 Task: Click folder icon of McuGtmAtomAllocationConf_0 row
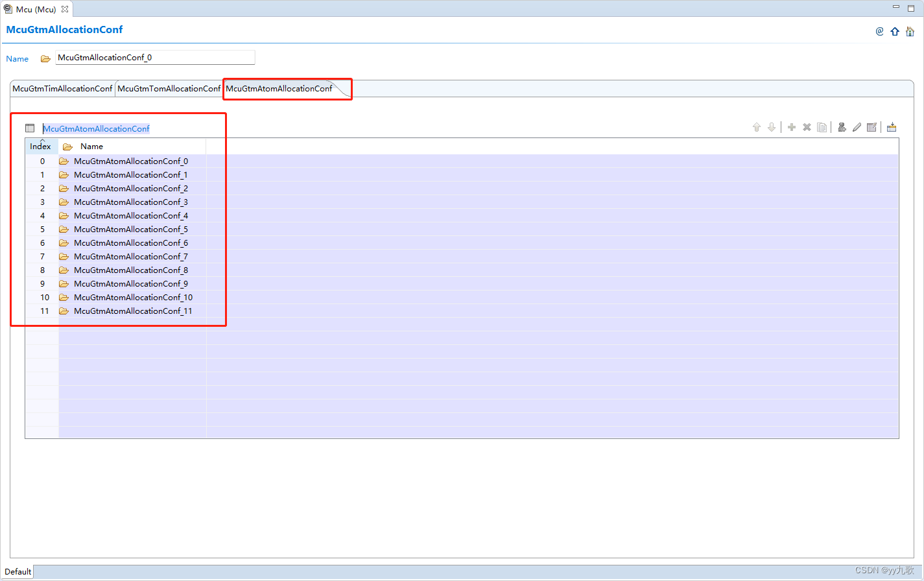(x=64, y=161)
